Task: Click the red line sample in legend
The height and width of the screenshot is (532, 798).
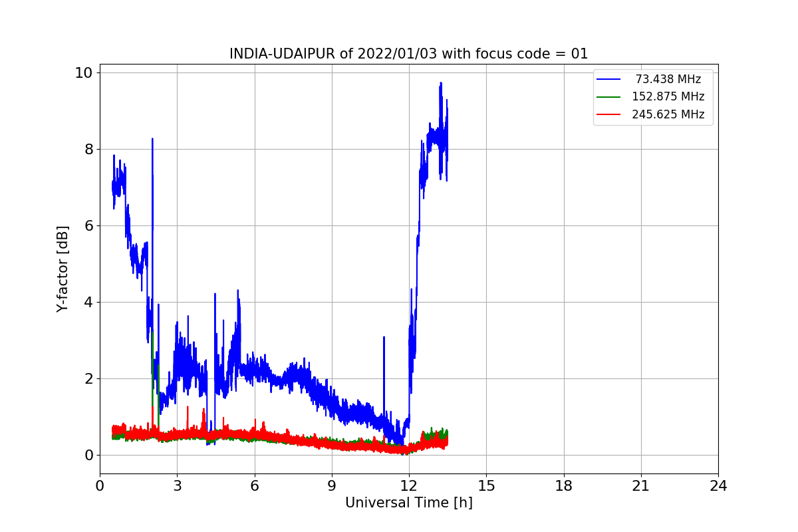Action: [608, 115]
